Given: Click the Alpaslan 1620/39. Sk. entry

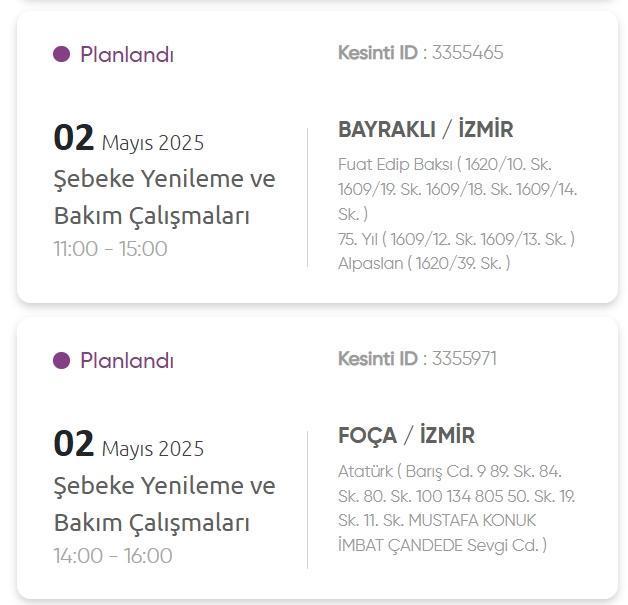Looking at the screenshot, I should [x=424, y=263].
